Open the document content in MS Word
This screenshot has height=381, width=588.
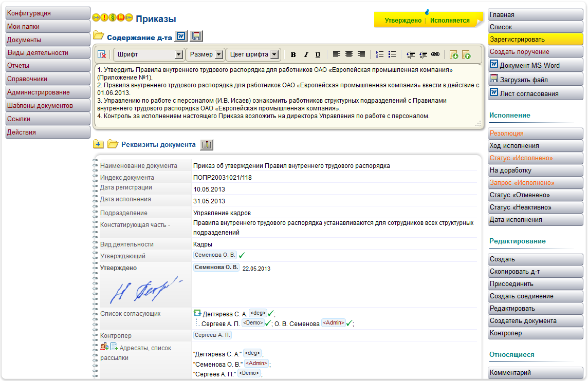[x=181, y=36]
